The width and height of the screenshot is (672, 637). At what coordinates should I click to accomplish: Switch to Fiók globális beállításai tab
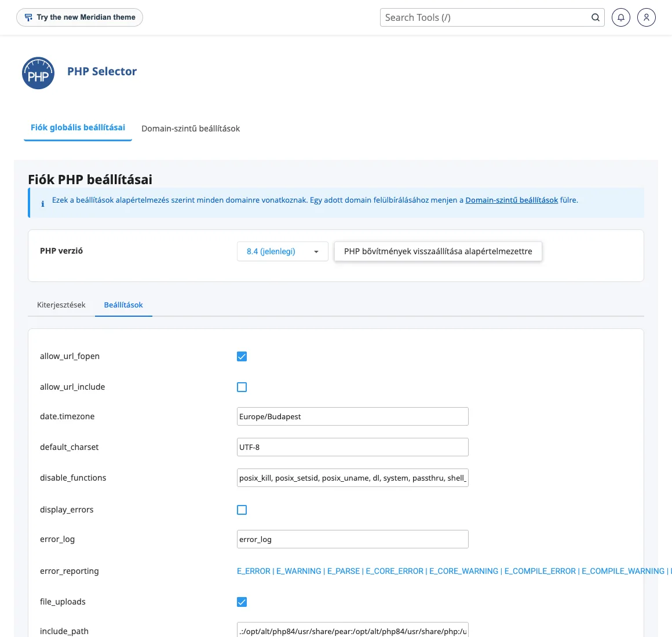[x=78, y=127]
